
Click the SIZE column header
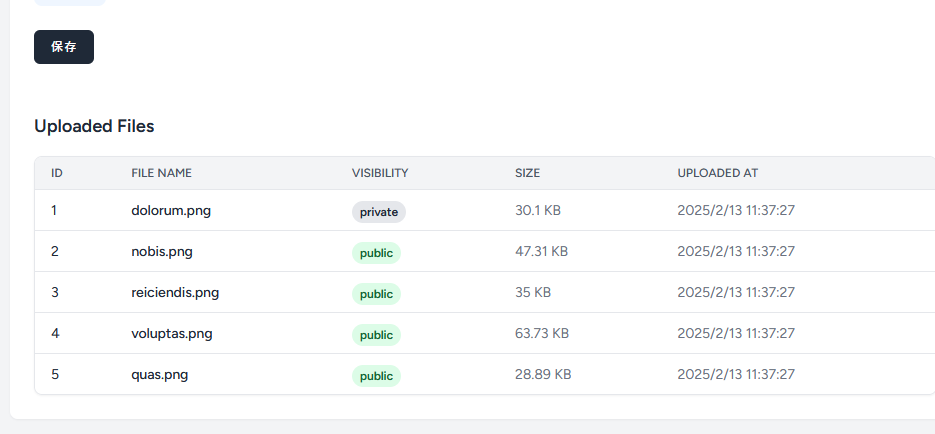click(x=527, y=173)
